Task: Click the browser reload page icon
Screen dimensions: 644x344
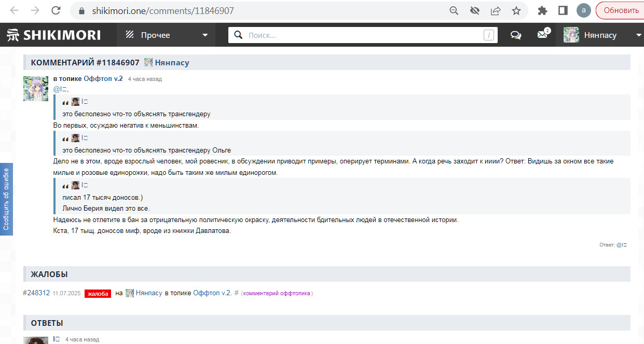Action: [56, 10]
